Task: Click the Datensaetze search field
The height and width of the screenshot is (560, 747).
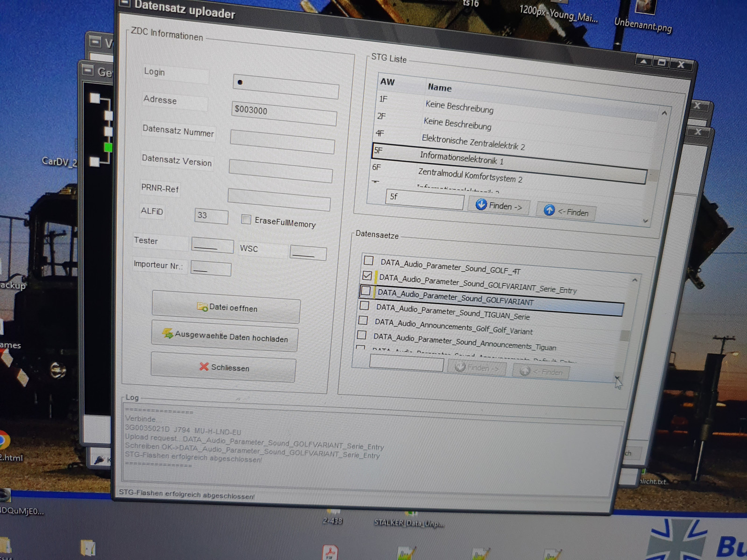Action: click(406, 363)
